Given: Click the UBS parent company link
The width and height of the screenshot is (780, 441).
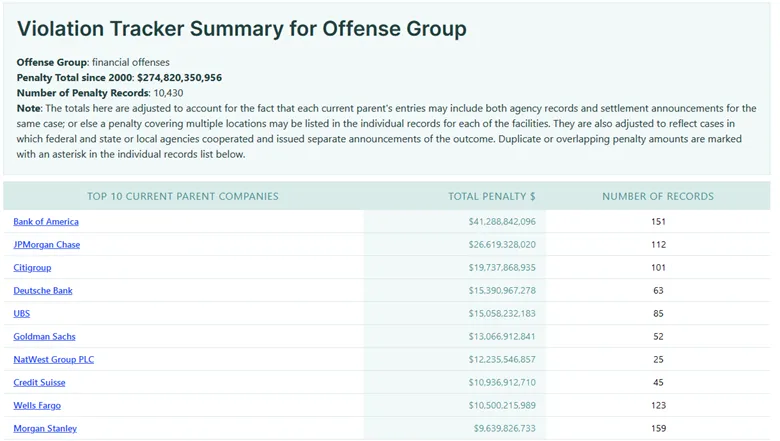Looking at the screenshot, I should (21, 313).
